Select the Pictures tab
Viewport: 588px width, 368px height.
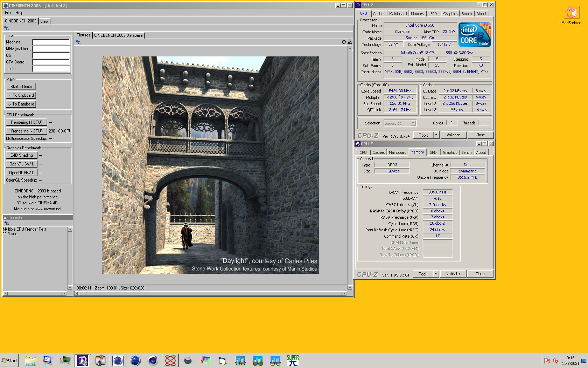click(83, 35)
